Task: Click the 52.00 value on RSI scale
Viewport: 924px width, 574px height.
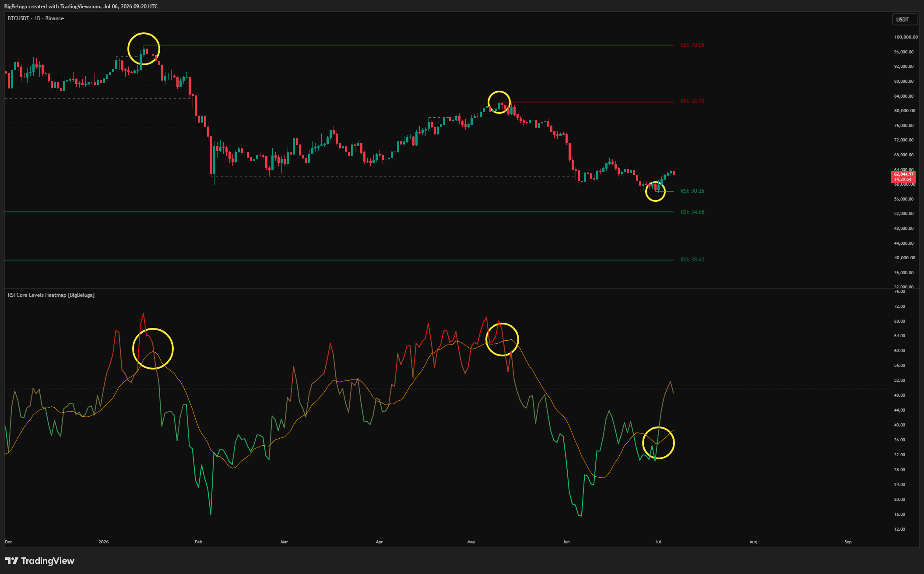Action: coord(899,380)
